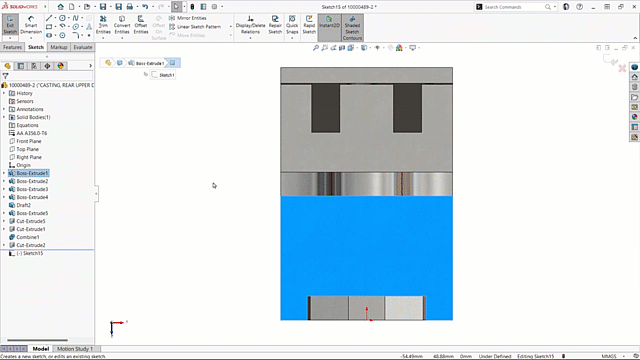Switch to the Model tab
Viewport: 640px width, 360px height.
click(x=41, y=349)
